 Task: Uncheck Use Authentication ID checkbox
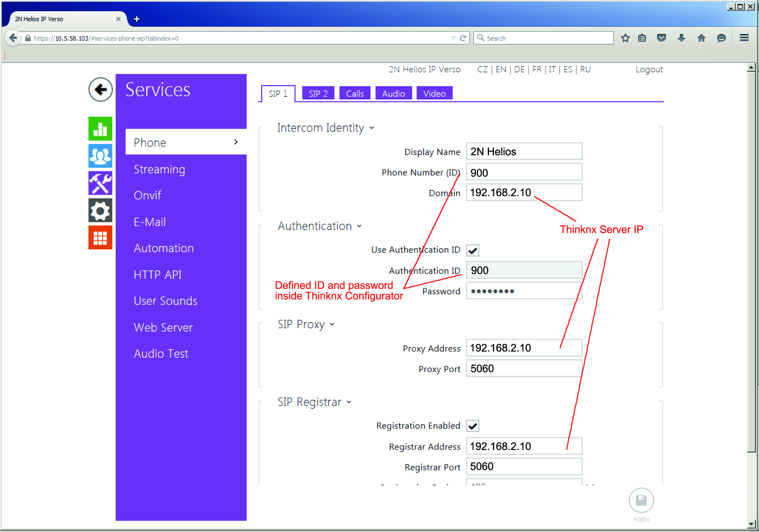(x=472, y=250)
